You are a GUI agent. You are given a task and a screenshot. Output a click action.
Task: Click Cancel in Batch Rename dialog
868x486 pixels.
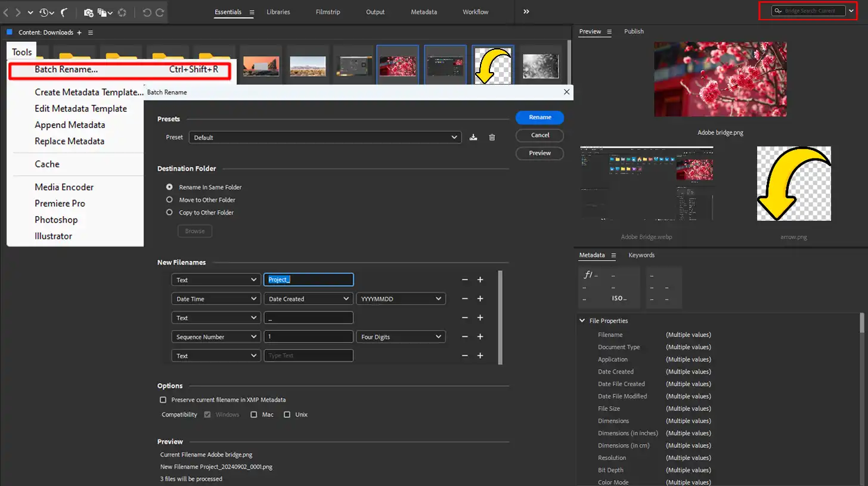[540, 135]
